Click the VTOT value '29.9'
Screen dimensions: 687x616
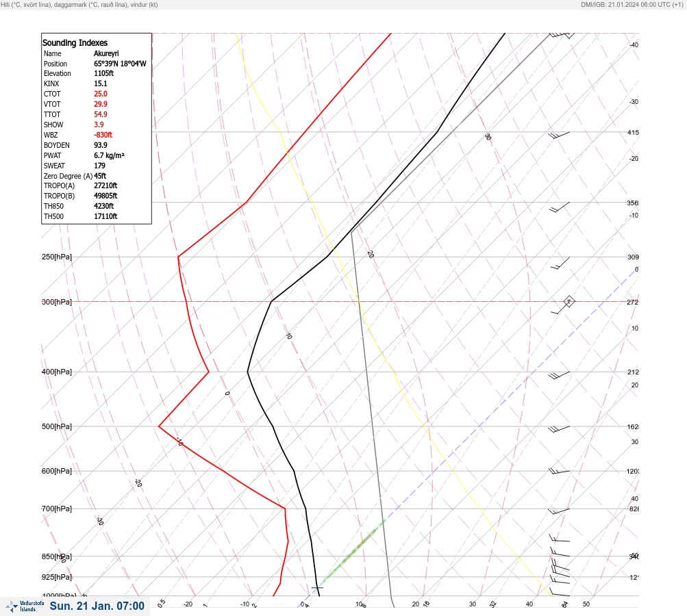pos(100,104)
